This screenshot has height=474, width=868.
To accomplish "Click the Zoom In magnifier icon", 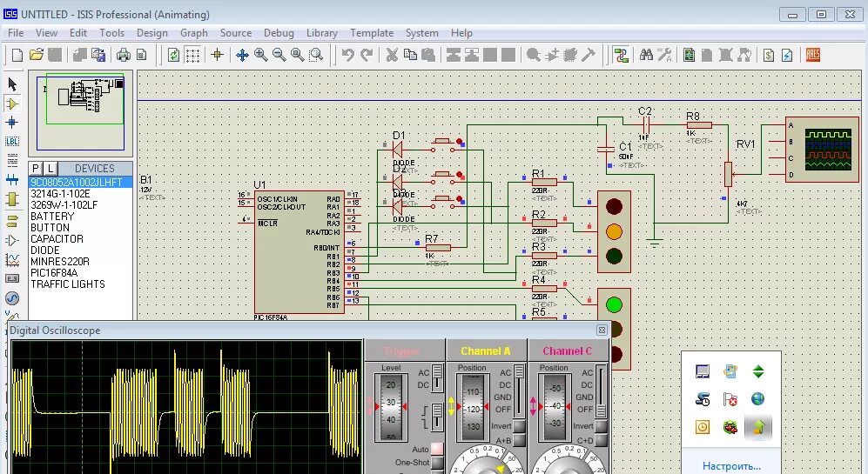I will pos(260,55).
